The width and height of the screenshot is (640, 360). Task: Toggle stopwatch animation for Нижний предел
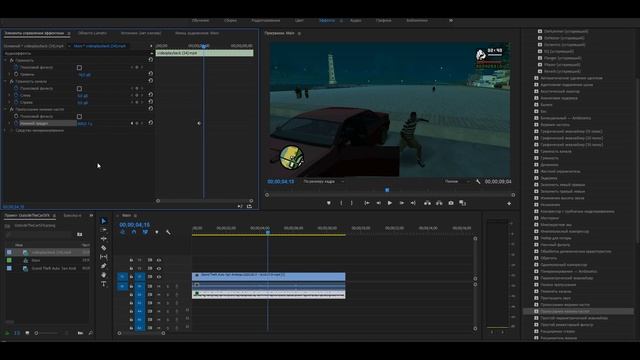tap(16, 123)
